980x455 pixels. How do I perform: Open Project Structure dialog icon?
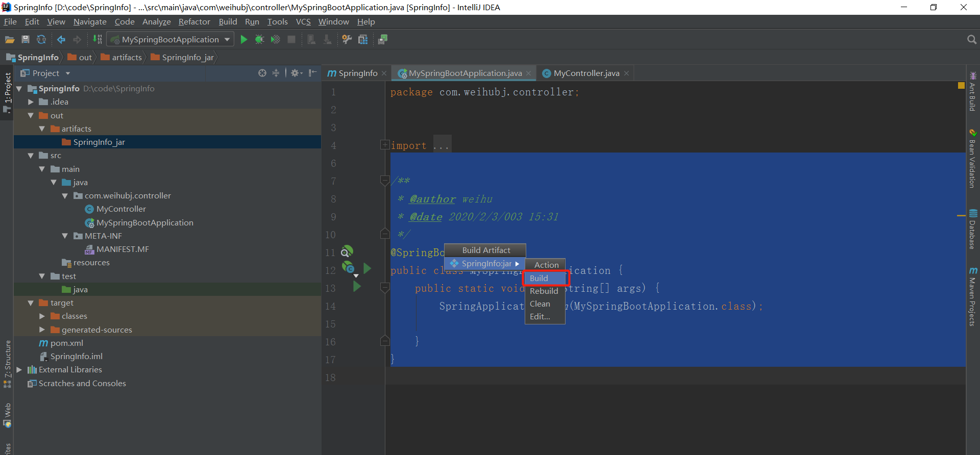pyautogui.click(x=363, y=40)
